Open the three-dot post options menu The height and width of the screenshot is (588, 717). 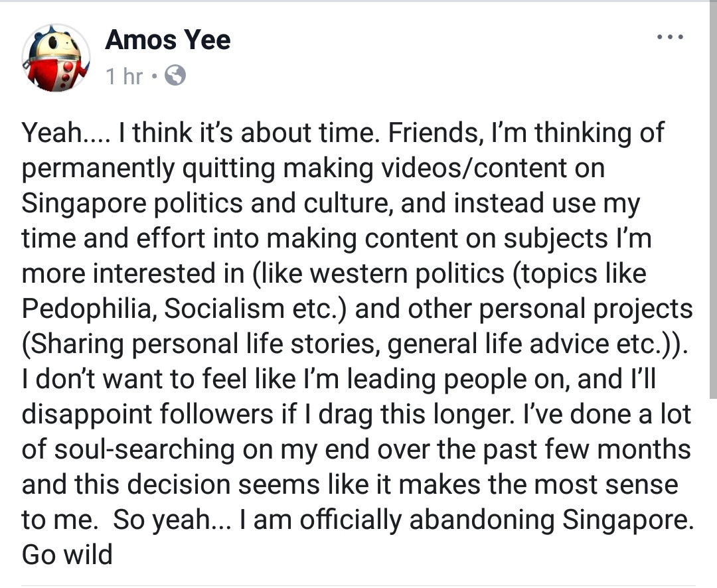tap(671, 37)
